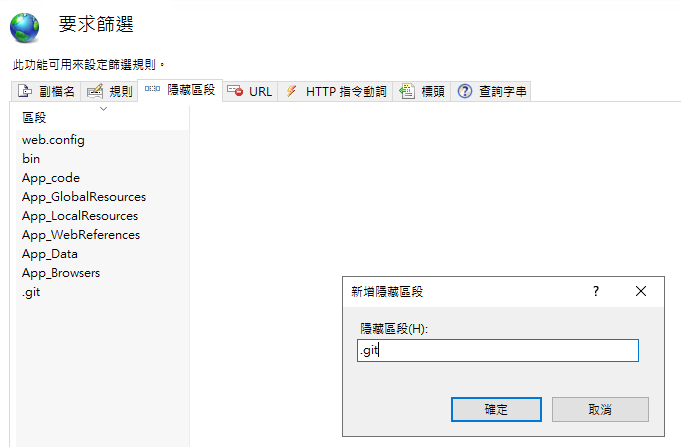Click the globe icon beside 要求篩選
The height and width of the screenshot is (447, 681).
[x=25, y=26]
